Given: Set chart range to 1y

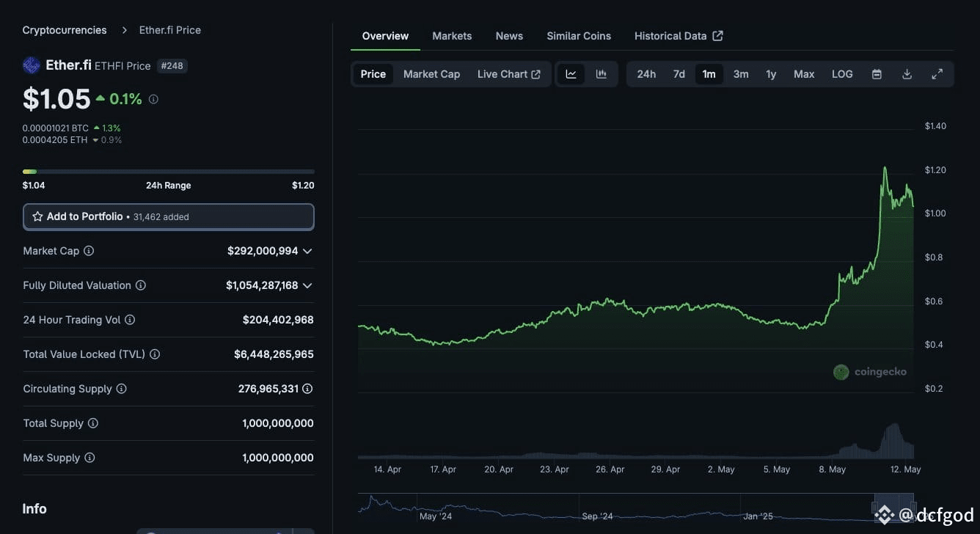Looking at the screenshot, I should (x=771, y=74).
